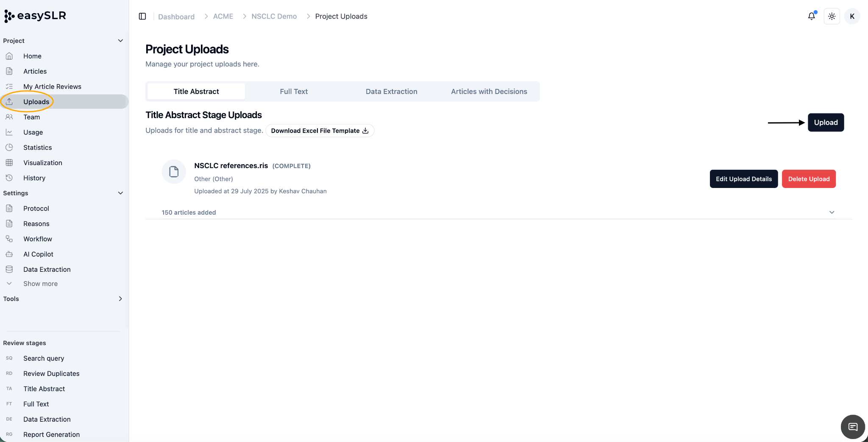Click the red Delete Upload button

pyautogui.click(x=809, y=179)
